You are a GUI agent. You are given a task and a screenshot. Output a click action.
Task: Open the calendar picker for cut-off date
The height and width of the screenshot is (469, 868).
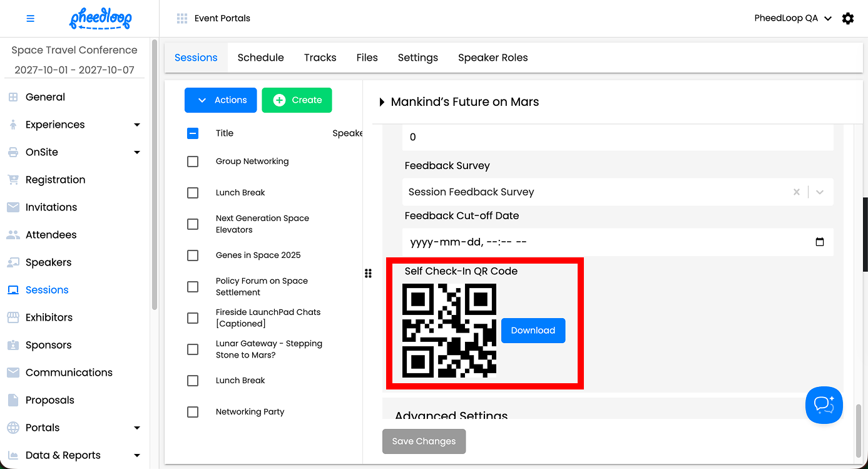click(820, 242)
